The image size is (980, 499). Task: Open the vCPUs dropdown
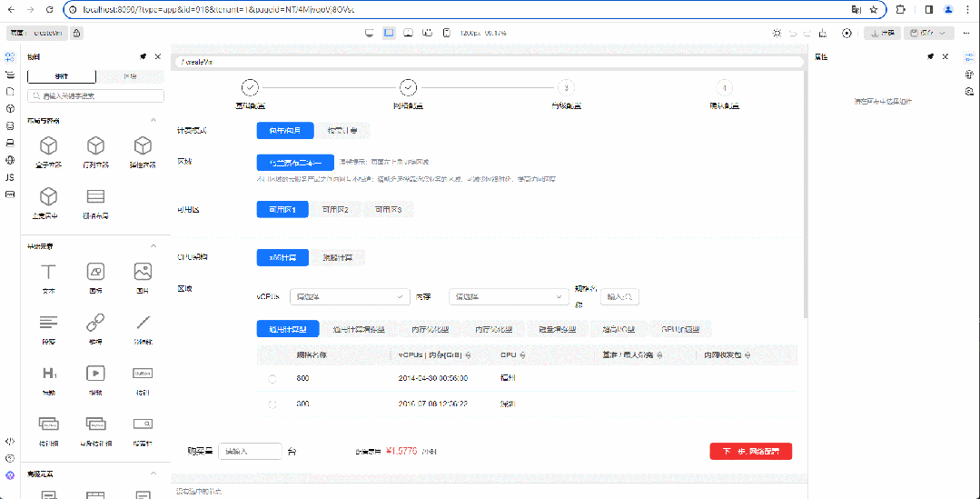[350, 296]
